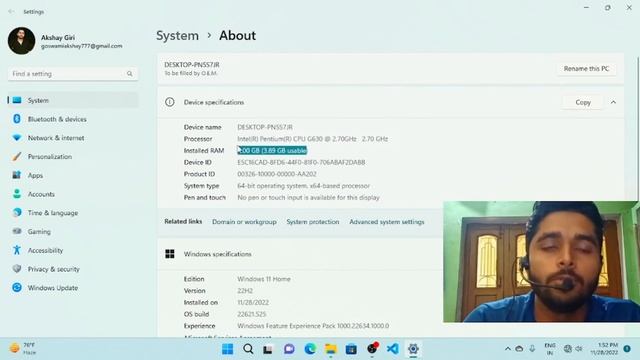Click the Product ID 00326-10000-00000-AA202

(x=277, y=174)
